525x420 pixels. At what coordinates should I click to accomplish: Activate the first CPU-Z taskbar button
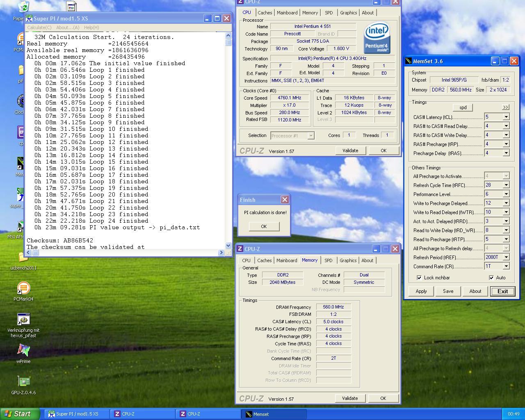(x=143, y=414)
